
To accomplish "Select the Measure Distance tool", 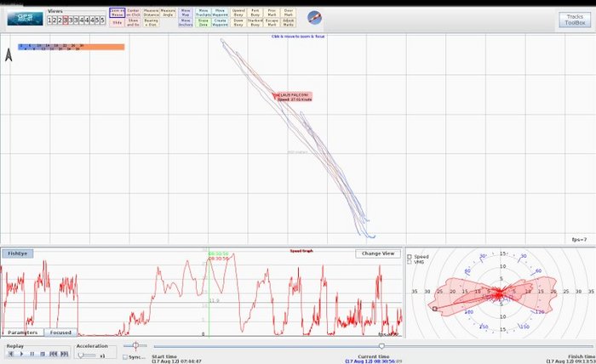I will coord(151,12).
